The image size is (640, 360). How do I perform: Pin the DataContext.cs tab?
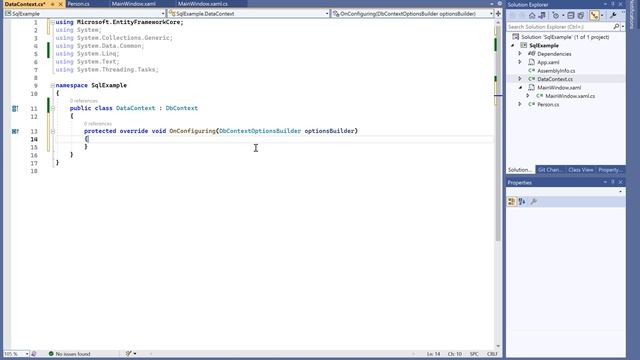pyautogui.click(x=53, y=4)
